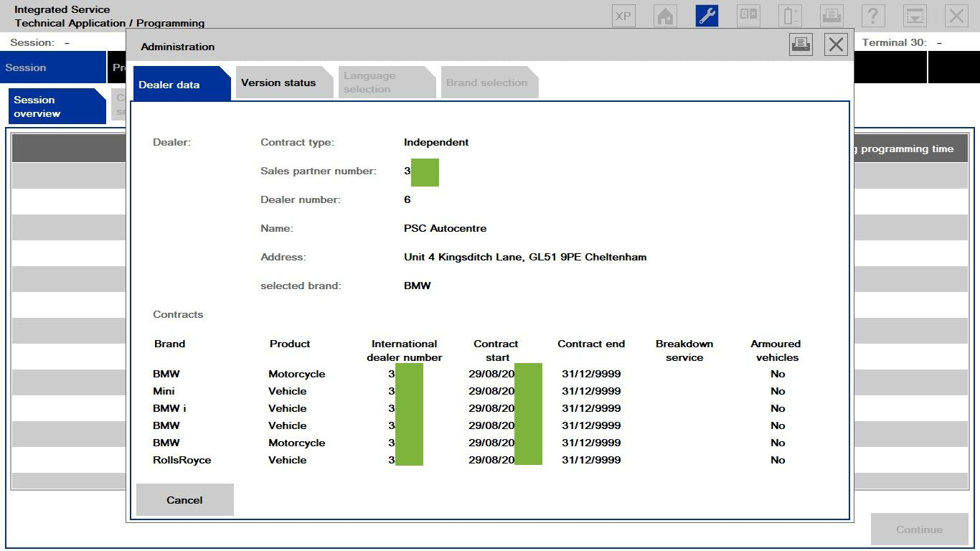This screenshot has width=980, height=551.
Task: Select the Dealer data tab
Action: 169,85
